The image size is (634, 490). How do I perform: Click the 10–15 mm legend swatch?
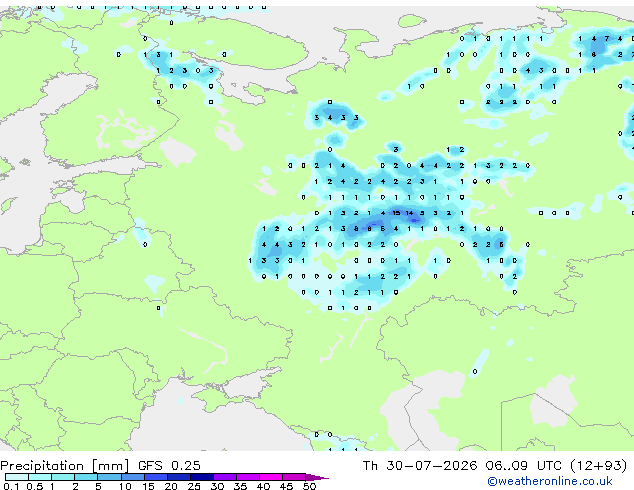(133, 477)
